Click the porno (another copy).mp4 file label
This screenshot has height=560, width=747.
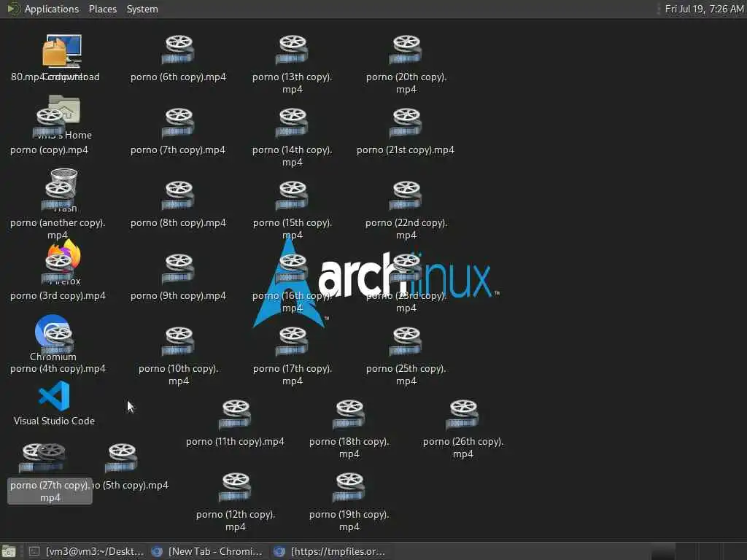tap(57, 229)
